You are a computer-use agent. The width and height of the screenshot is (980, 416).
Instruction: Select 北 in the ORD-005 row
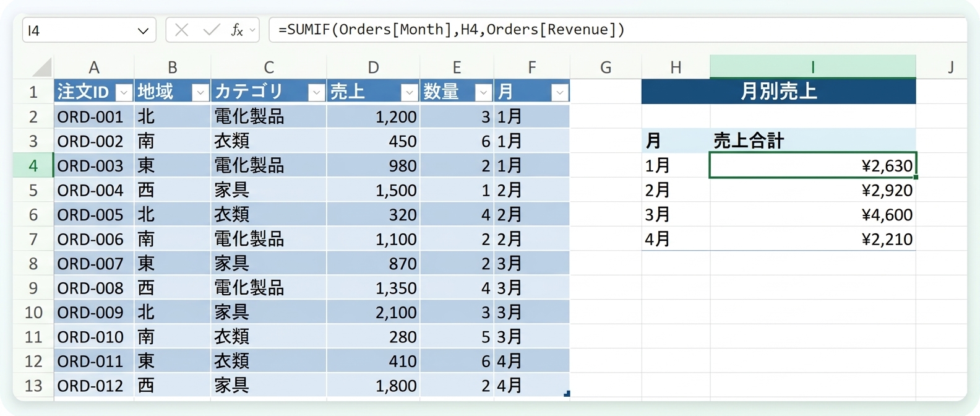pos(172,214)
